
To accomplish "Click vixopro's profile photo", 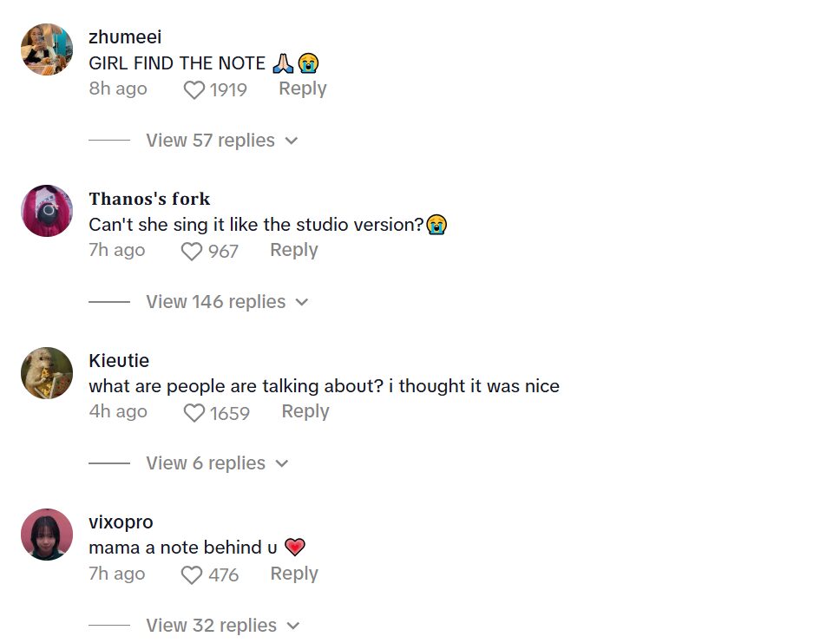I will [x=47, y=535].
